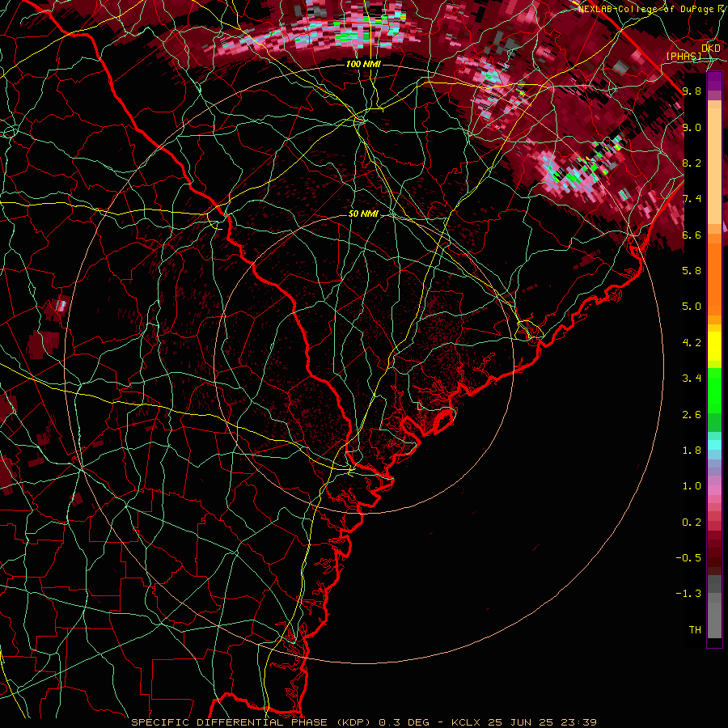Click the KCLX radar site identifier in the caption
Screen dimensions: 728x728
pos(467,722)
